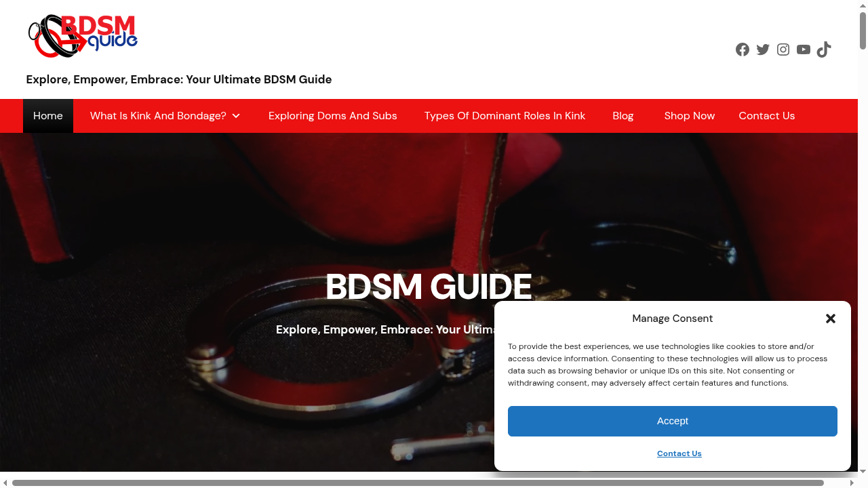Screen dimensions: 868x488
Task: Open the Contact Us link in consent dialog
Action: pos(679,453)
